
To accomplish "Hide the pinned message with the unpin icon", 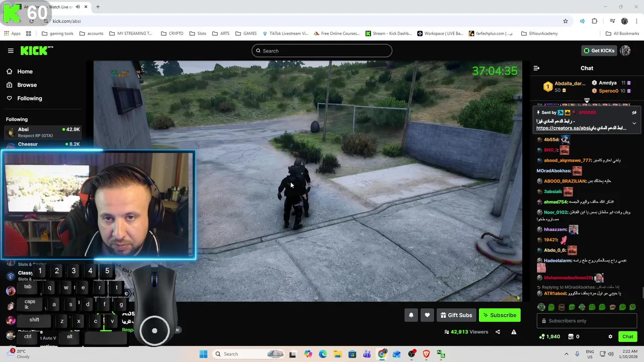I will [x=634, y=113].
